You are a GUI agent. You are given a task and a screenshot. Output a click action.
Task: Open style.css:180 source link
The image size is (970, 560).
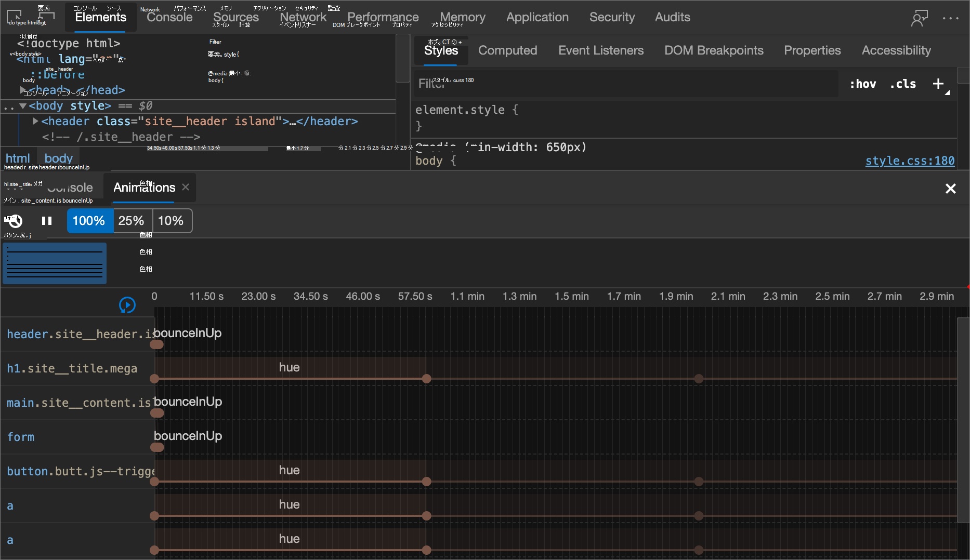click(910, 161)
